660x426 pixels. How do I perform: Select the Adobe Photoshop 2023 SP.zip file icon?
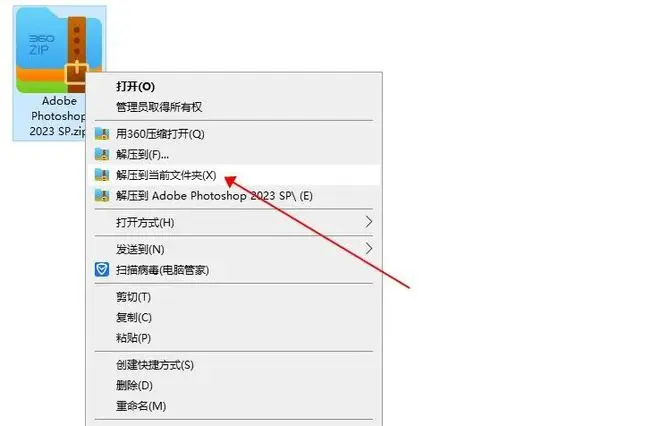pyautogui.click(x=59, y=51)
